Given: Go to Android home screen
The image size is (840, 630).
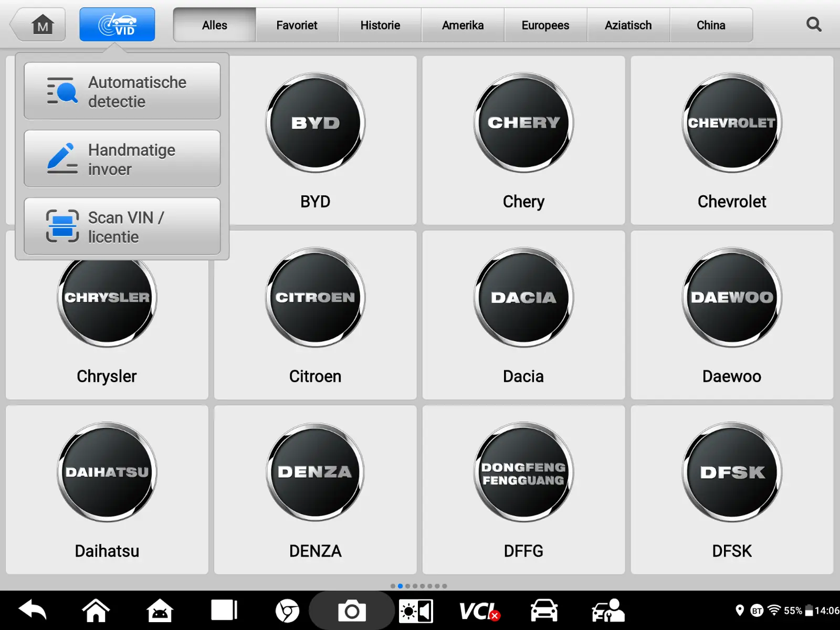Looking at the screenshot, I should [x=96, y=611].
